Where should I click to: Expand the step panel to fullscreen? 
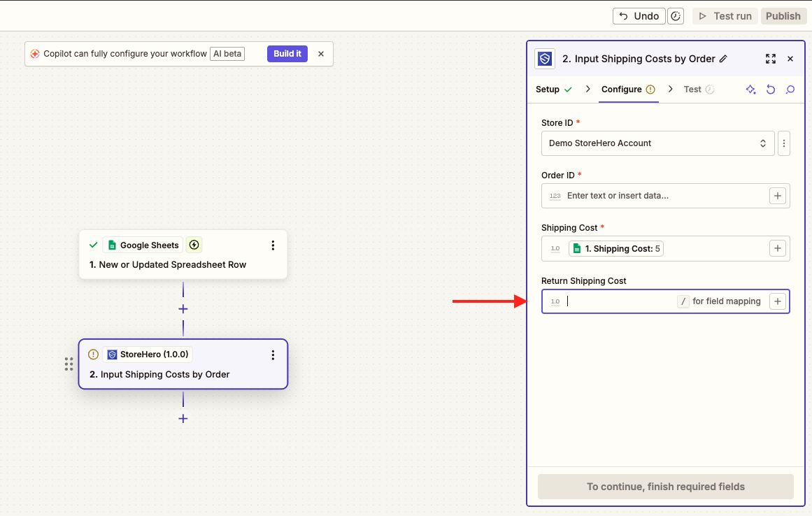(x=770, y=59)
